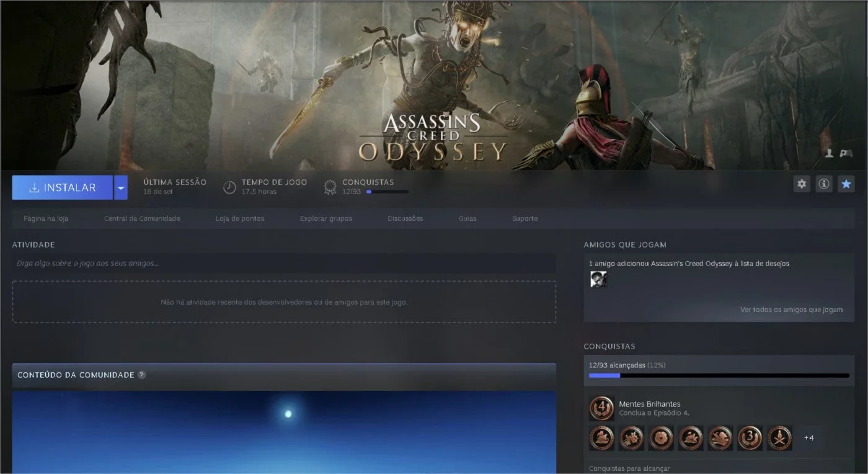Open the Mentes Brilhantes achievement badge
Image resolution: width=868 pixels, height=474 pixels.
(x=601, y=408)
